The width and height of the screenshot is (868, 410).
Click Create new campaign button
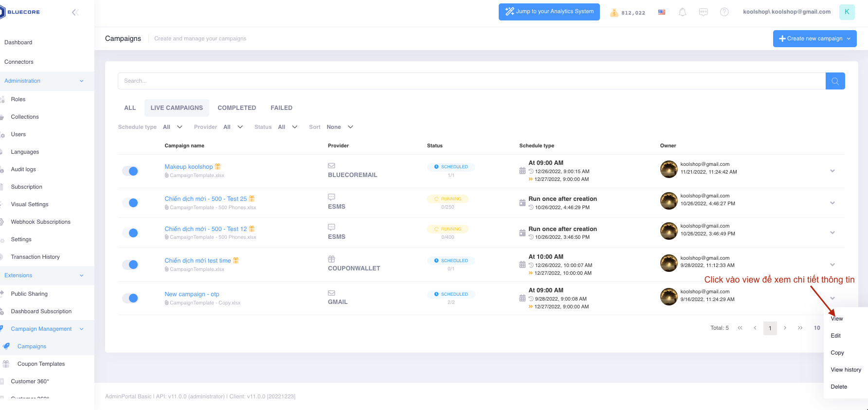(814, 38)
